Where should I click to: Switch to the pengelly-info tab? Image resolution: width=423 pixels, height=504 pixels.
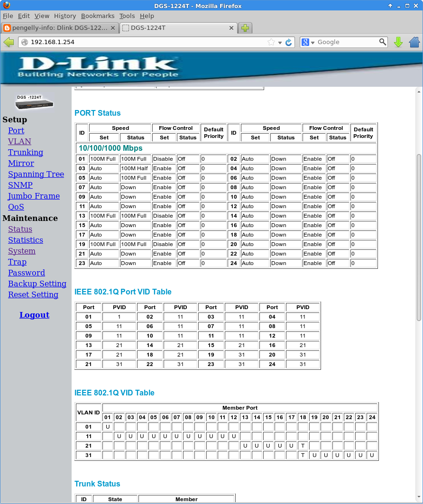click(x=60, y=28)
